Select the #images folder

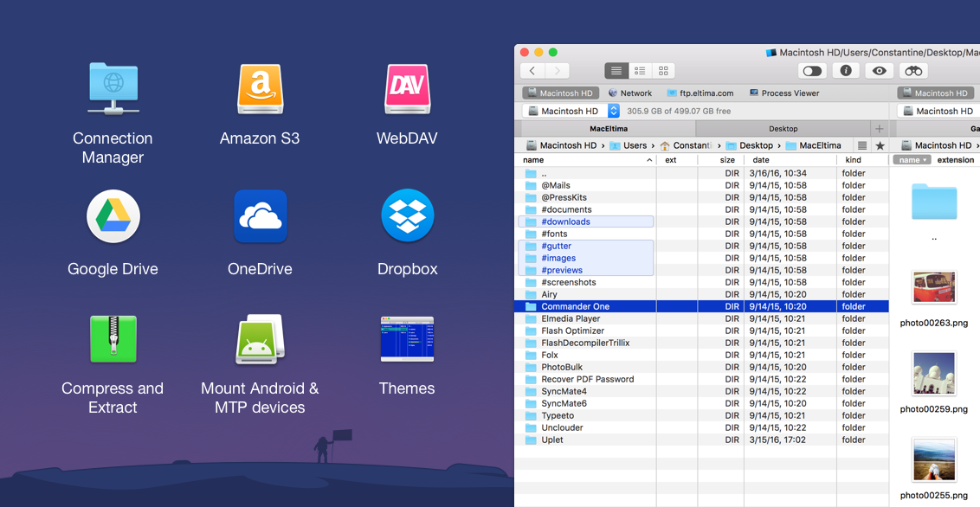[x=701, y=259]
